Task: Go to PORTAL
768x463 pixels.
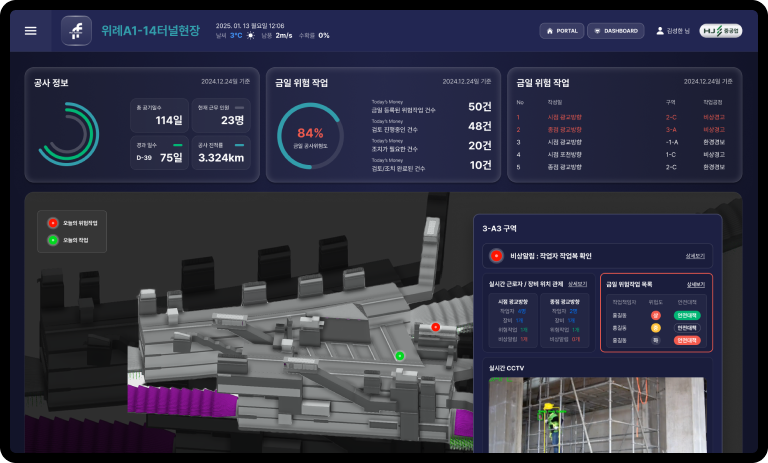Action: tap(562, 31)
